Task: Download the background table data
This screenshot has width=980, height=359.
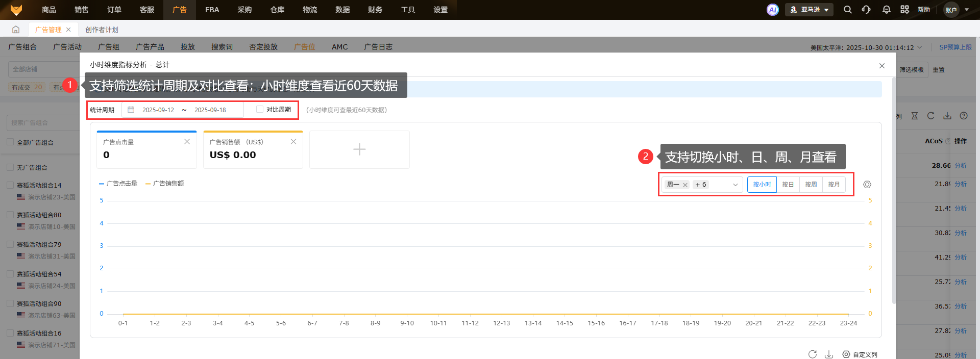Action: coord(947,116)
